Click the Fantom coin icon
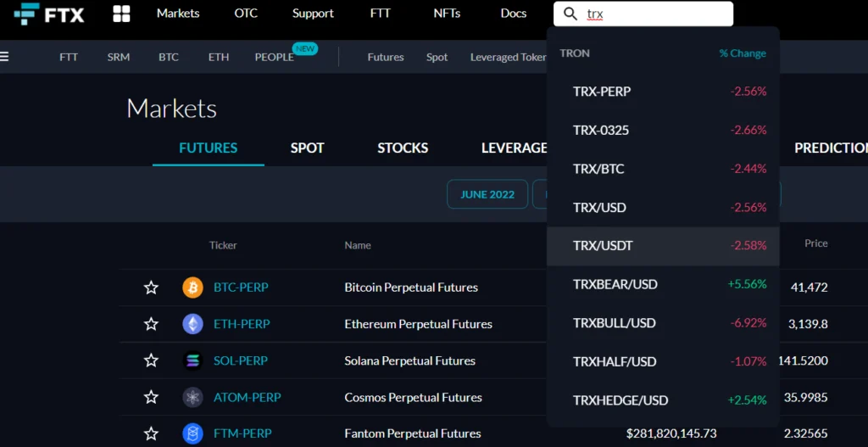The width and height of the screenshot is (868, 447). point(192,433)
